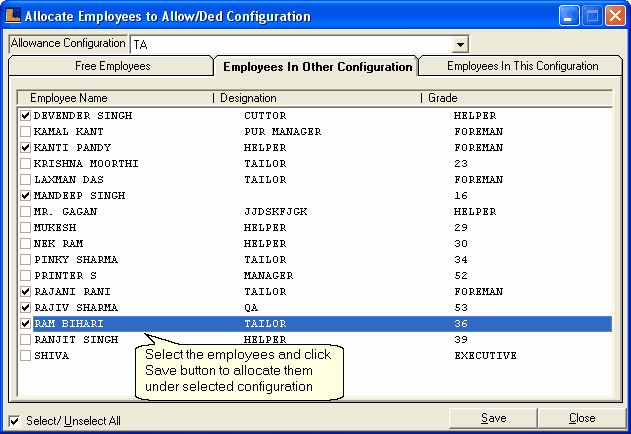Click grade 16 in MANDEEP SINGH row
This screenshot has height=434, width=631.
point(461,196)
